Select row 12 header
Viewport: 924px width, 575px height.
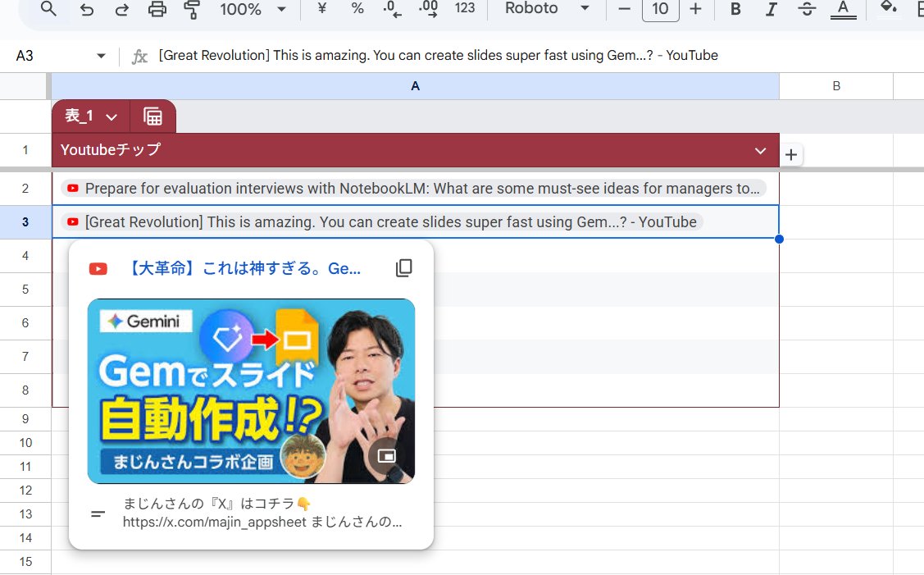[x=25, y=491]
